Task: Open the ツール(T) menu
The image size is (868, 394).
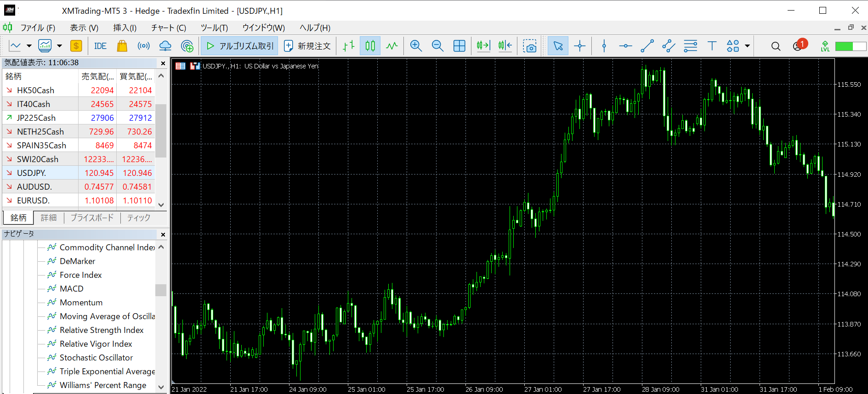Action: pyautogui.click(x=214, y=28)
